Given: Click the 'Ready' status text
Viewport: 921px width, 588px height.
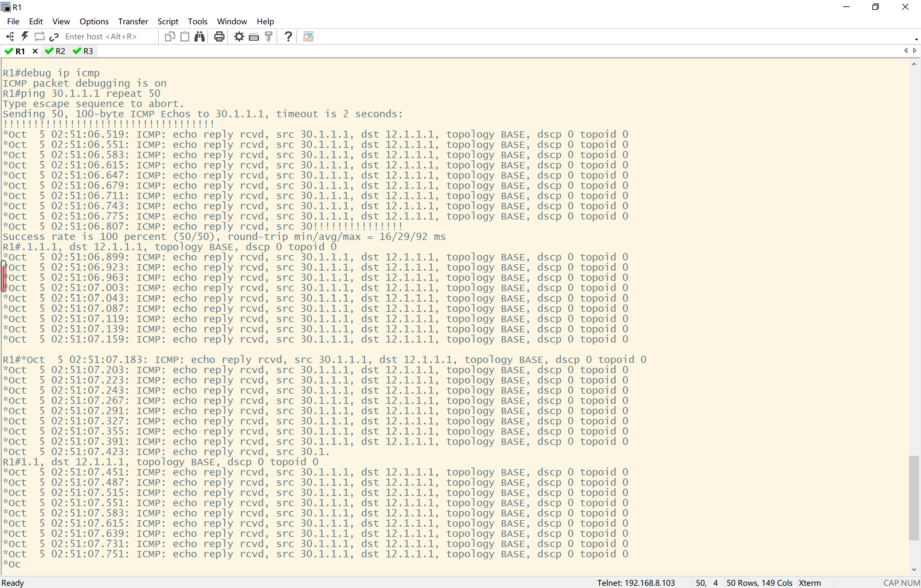Looking at the screenshot, I should tap(12, 583).
